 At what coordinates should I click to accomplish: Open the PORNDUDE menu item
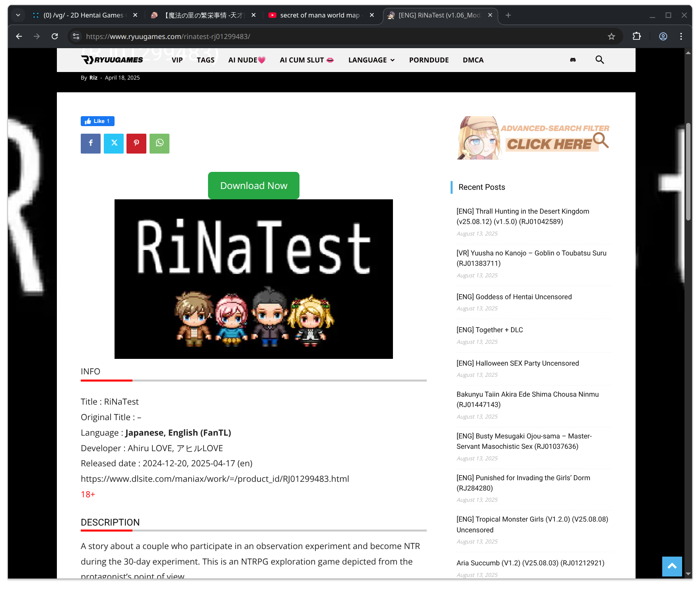[429, 60]
